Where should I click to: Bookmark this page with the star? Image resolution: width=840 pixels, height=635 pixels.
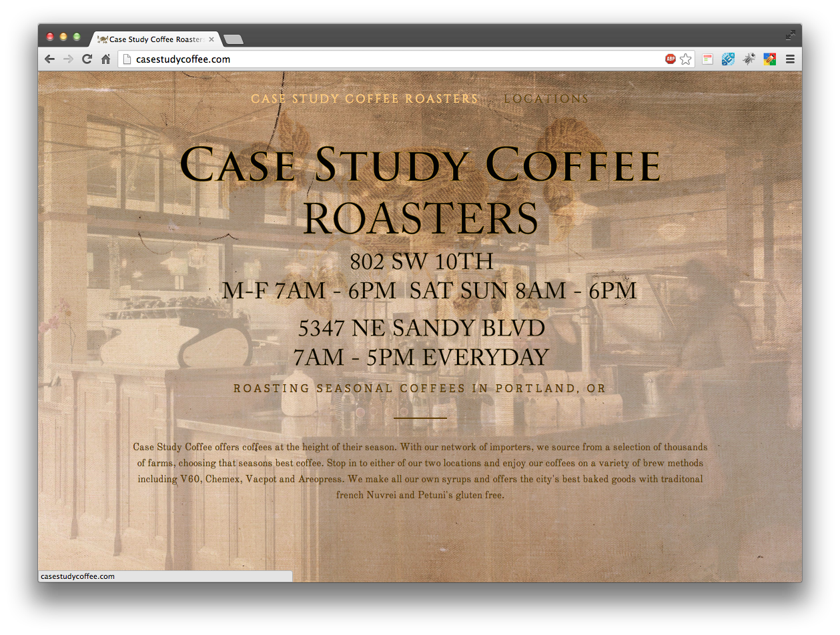click(x=686, y=59)
